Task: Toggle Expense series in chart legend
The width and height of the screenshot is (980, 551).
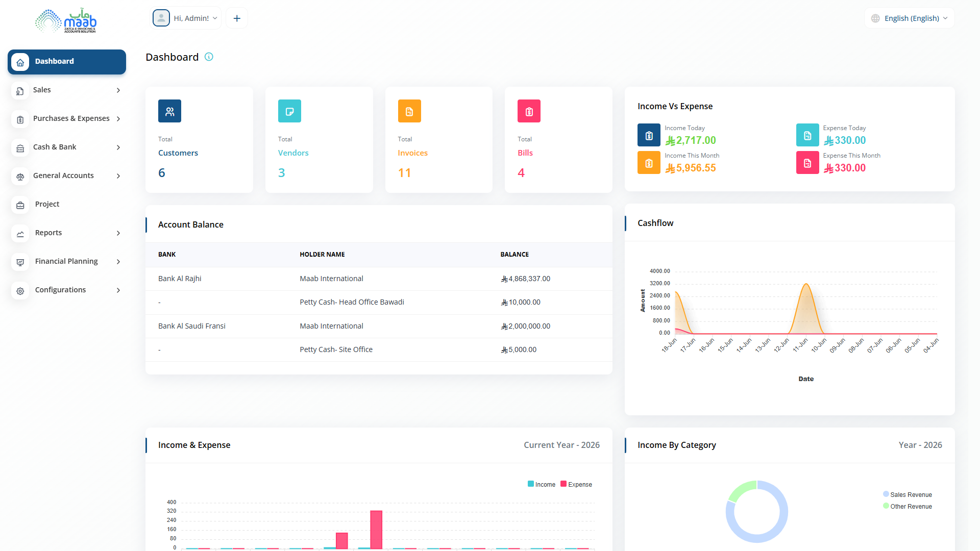Action: click(x=576, y=484)
